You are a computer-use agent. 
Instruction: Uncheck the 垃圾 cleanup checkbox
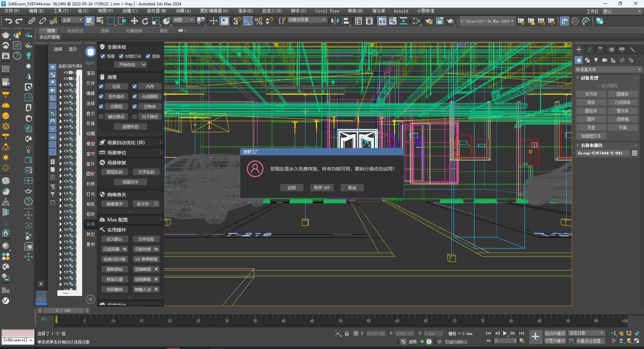(101, 86)
